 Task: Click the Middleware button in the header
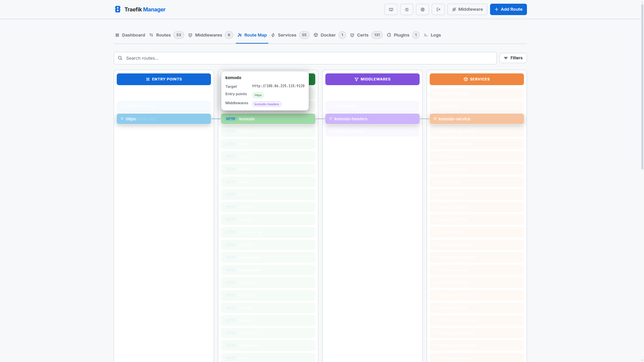[468, 9]
